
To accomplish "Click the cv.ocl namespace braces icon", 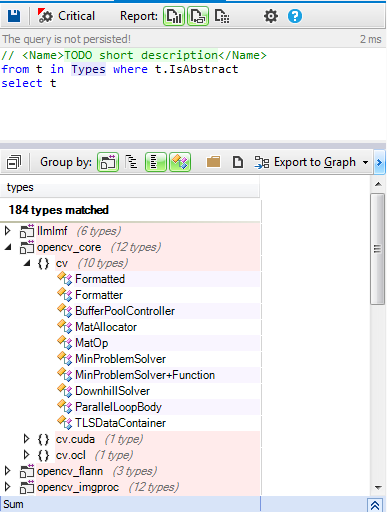I will click(44, 455).
